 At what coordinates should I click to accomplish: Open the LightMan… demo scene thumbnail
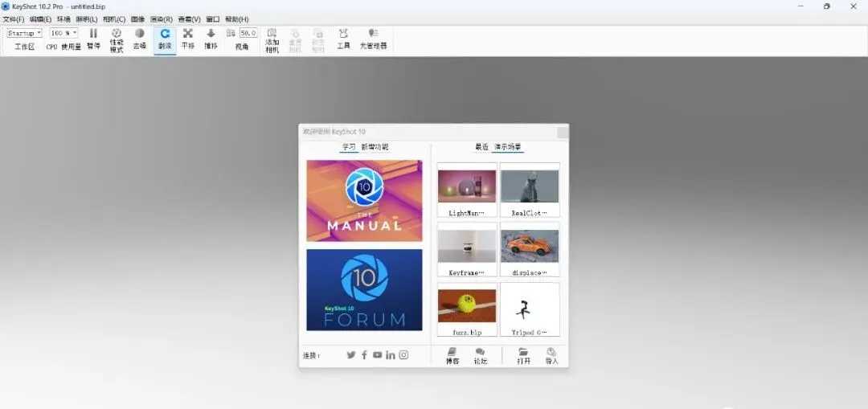pos(467,190)
